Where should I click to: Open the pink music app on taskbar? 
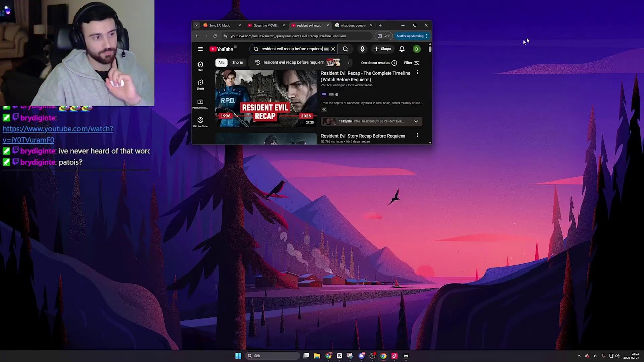point(394,356)
